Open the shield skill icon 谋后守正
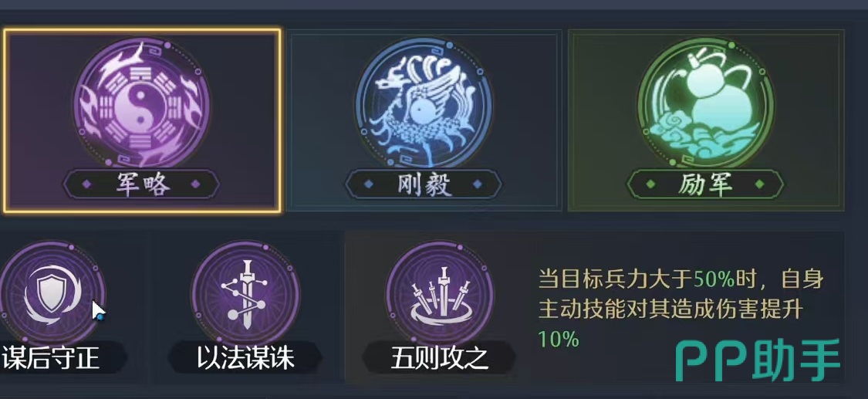868x399 pixels. pyautogui.click(x=52, y=292)
